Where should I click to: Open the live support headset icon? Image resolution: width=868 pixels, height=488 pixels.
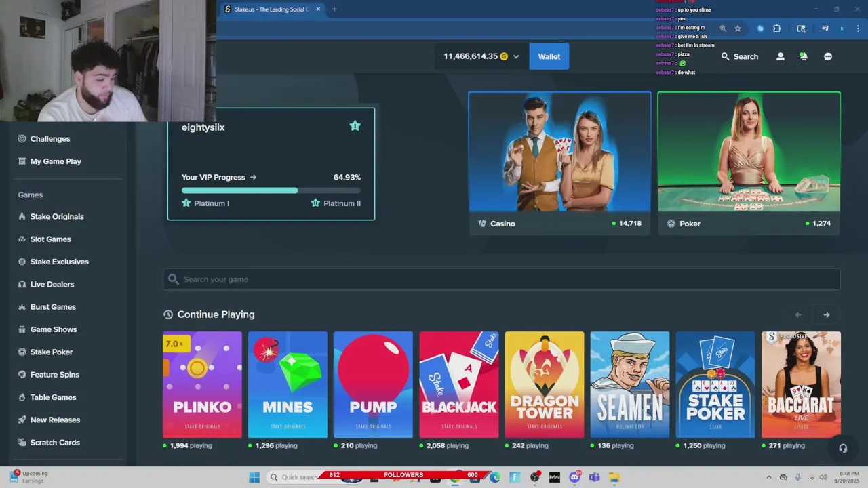click(x=843, y=448)
